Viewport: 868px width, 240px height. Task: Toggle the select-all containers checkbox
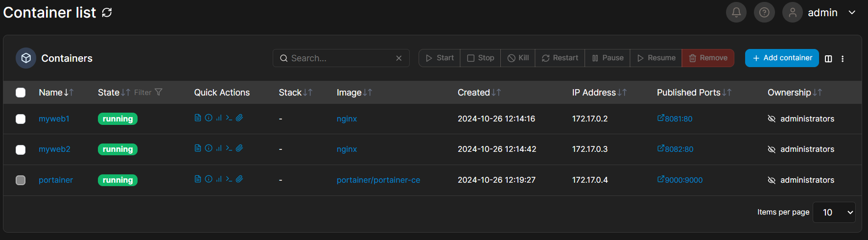[x=21, y=93]
